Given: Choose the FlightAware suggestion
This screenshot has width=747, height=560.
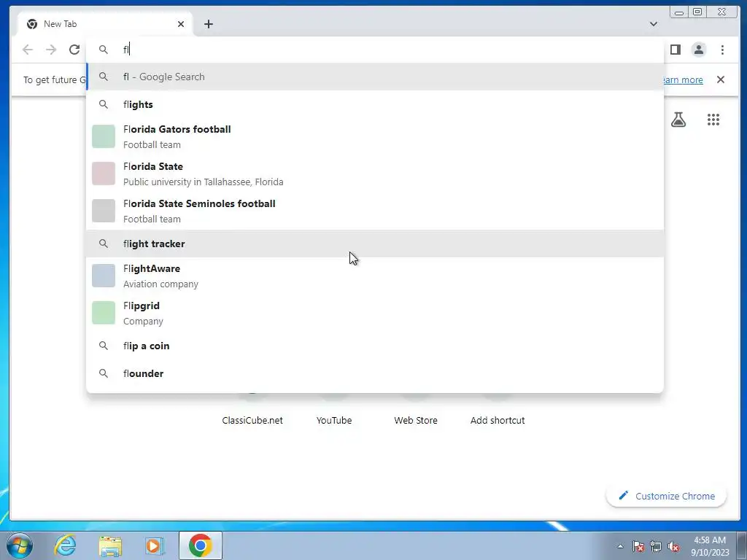Looking at the screenshot, I should [375, 276].
